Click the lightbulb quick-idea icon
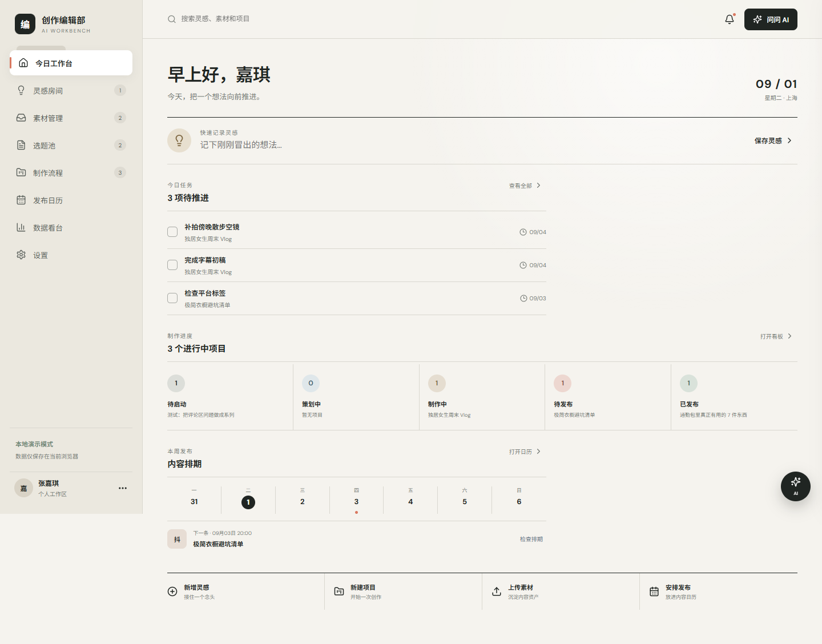Image resolution: width=822 pixels, height=644 pixels. (x=179, y=140)
